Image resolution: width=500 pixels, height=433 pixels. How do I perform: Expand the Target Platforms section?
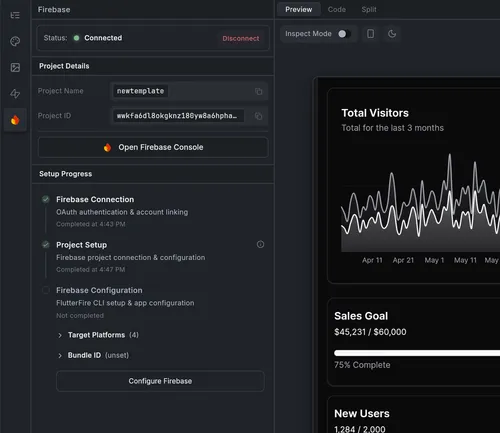[98, 335]
